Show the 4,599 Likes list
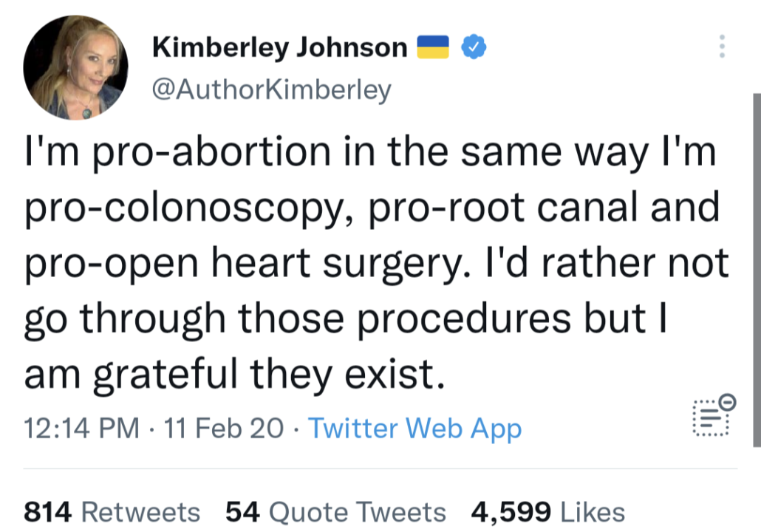761x532 pixels. pyautogui.click(x=547, y=511)
